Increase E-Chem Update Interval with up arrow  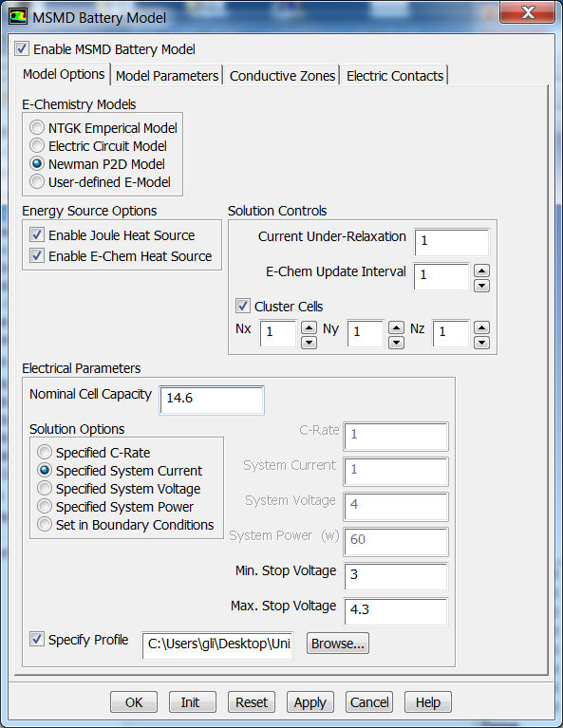tap(481, 271)
